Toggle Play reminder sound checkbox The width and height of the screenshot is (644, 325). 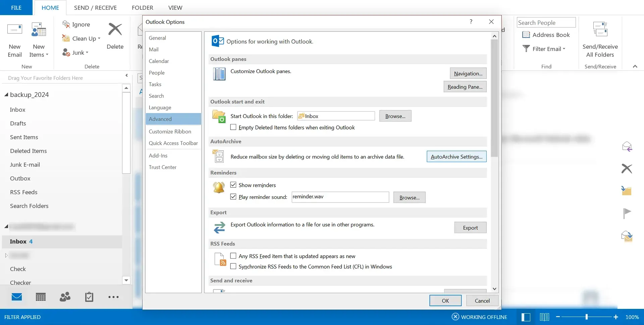pos(233,197)
